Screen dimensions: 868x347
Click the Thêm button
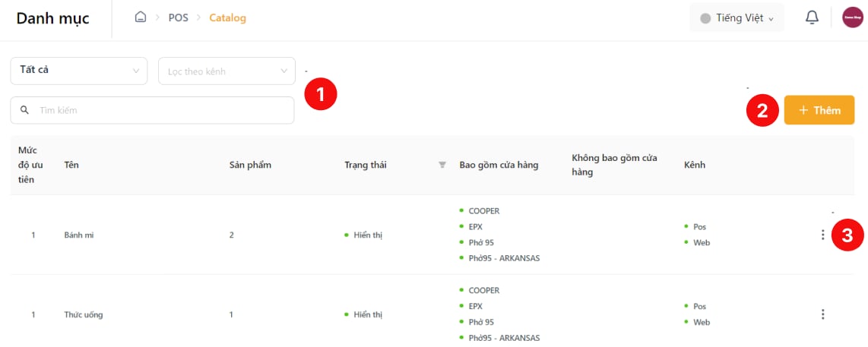[x=819, y=110]
